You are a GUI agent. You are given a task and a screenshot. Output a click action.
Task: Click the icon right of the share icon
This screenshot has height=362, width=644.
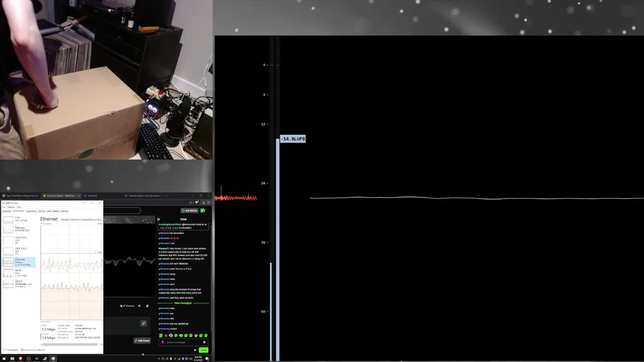click(x=147, y=306)
